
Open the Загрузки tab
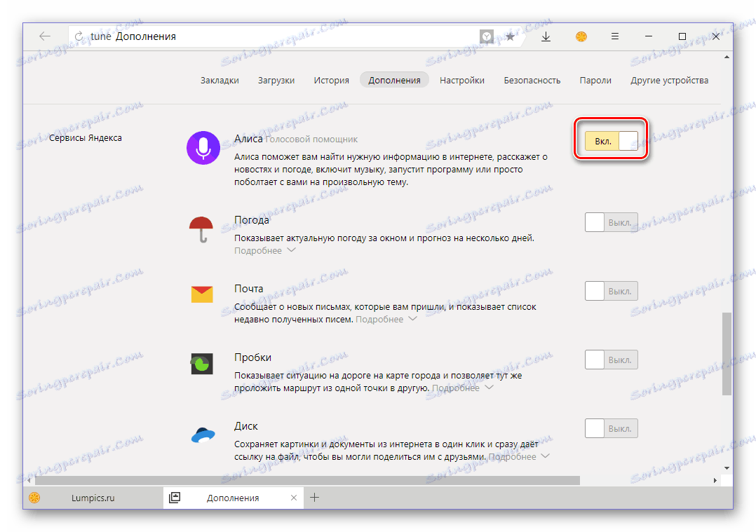pos(276,81)
